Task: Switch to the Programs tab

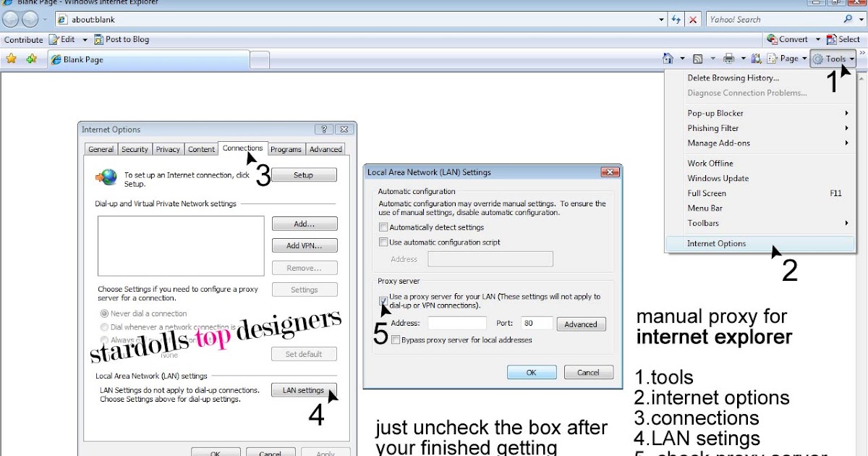Action: (x=286, y=149)
